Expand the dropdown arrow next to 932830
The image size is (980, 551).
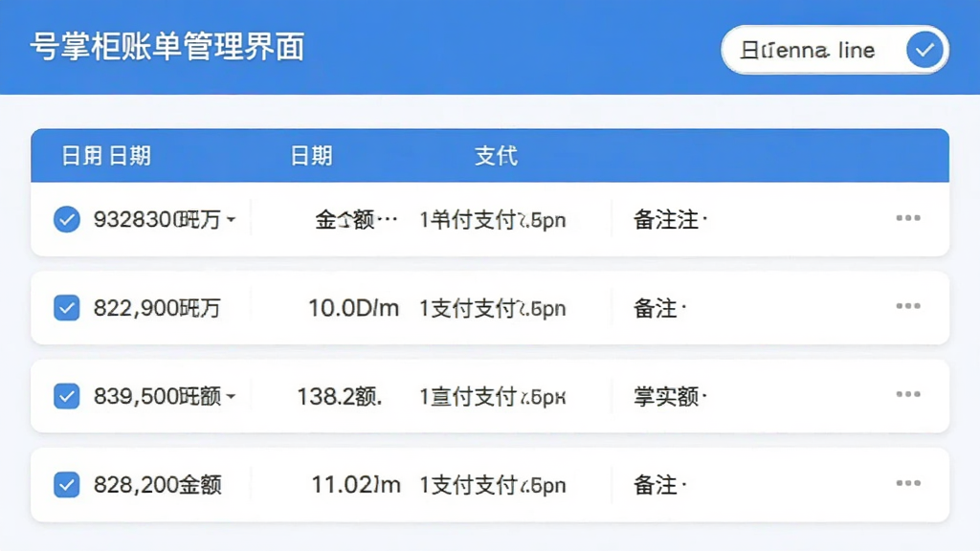(x=232, y=220)
